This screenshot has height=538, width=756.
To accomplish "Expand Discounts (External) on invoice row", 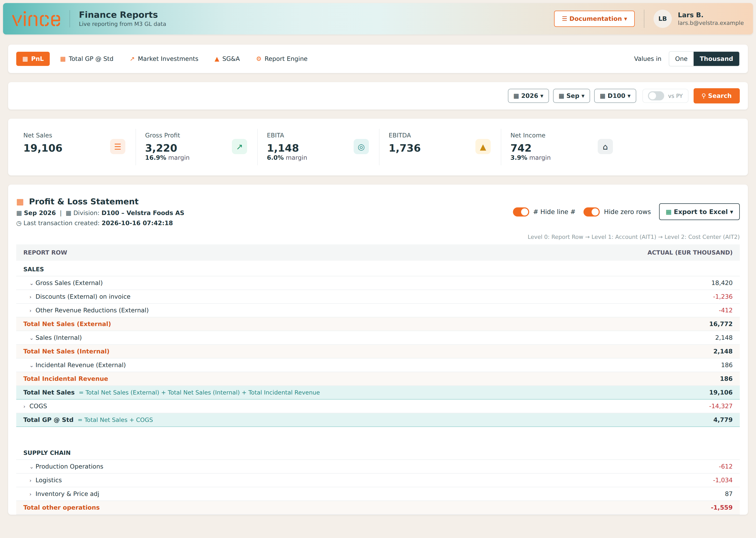I will (x=30, y=297).
